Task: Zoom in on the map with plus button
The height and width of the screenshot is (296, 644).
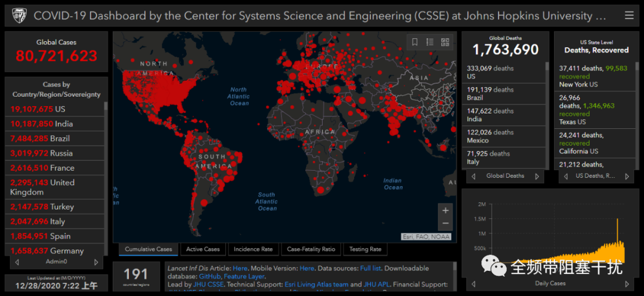Action: 445,211
